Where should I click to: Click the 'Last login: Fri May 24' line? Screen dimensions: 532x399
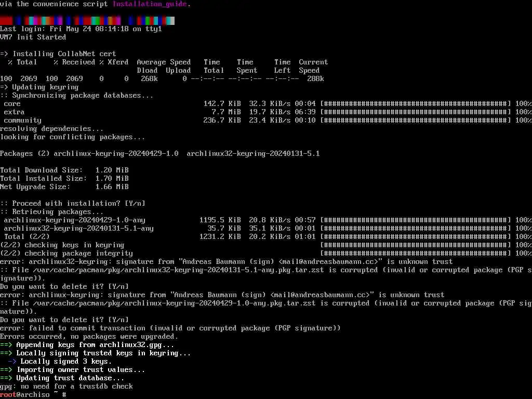tap(81, 29)
